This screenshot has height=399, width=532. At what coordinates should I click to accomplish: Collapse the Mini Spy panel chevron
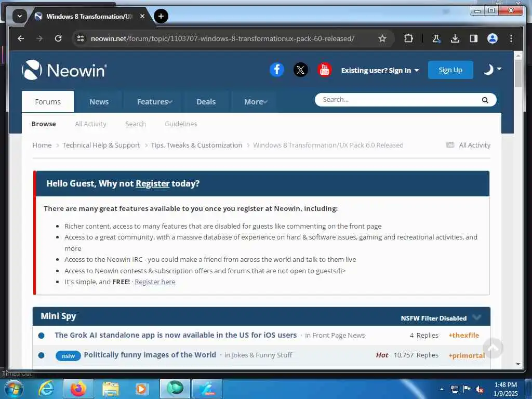(477, 317)
